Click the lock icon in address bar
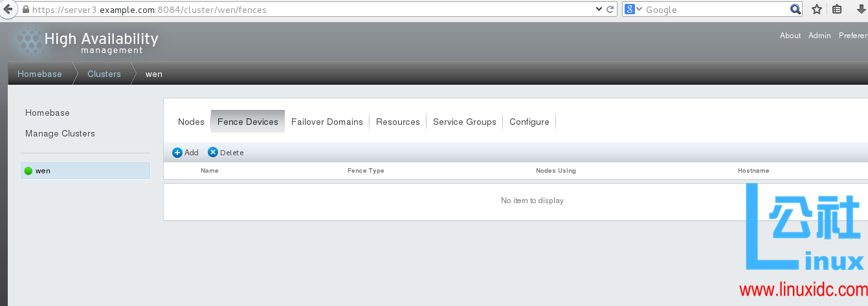 tap(25, 10)
